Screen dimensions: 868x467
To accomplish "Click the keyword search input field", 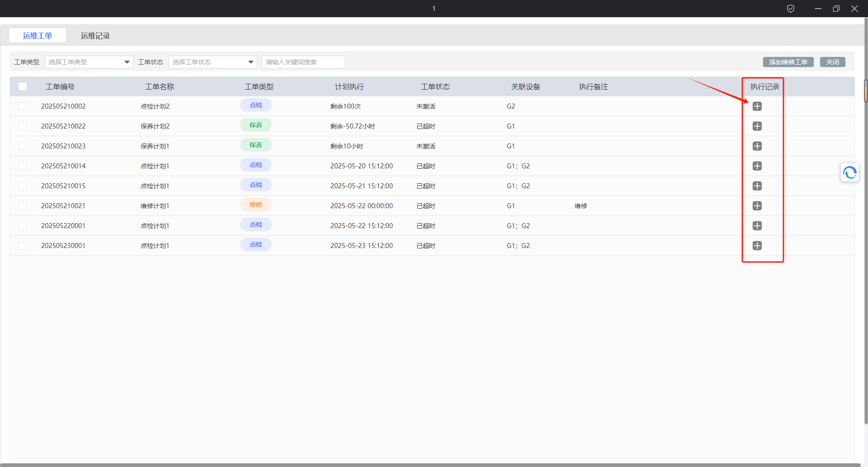I will 303,62.
